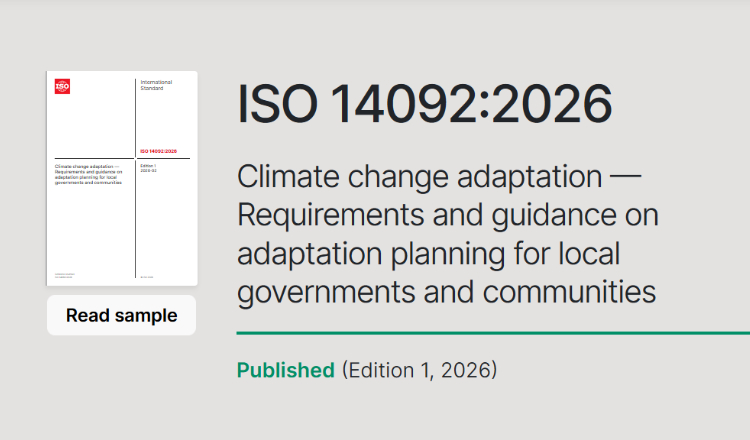The height and width of the screenshot is (440, 750).
Task: Click the green divider line under the title
Action: pos(492,333)
